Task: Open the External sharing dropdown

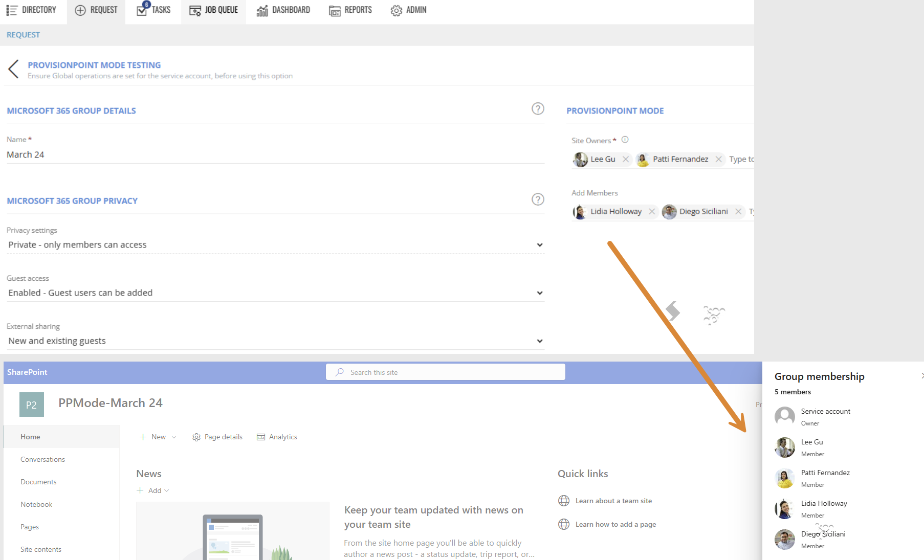Action: click(x=275, y=341)
